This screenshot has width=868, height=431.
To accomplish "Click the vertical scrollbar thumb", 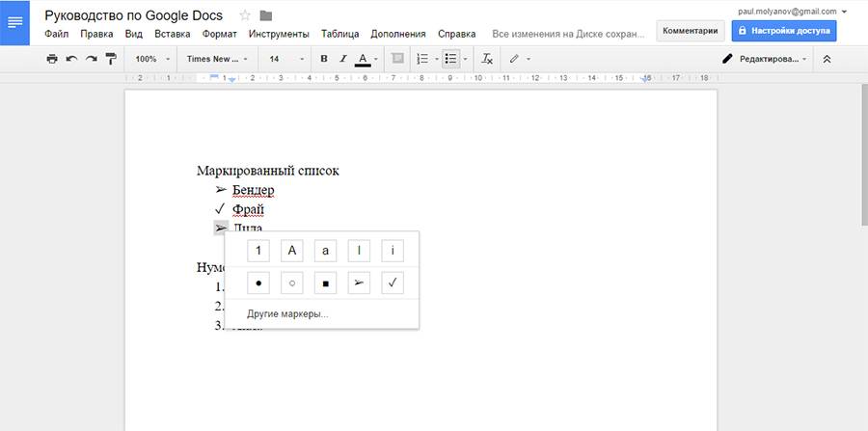I will point(865,155).
